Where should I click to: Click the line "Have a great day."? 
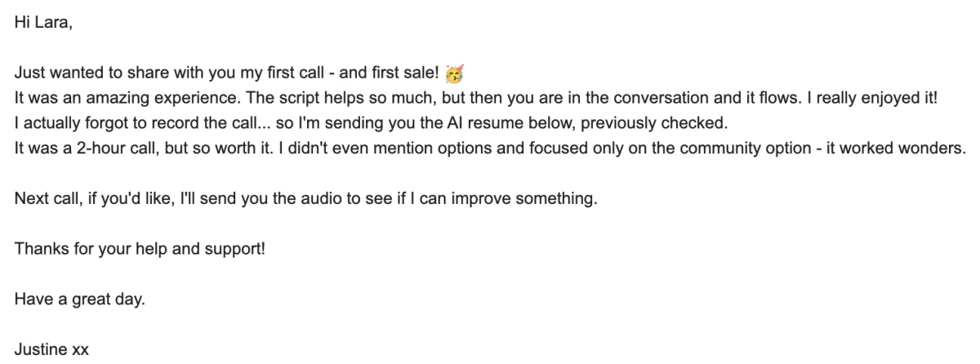click(79, 298)
